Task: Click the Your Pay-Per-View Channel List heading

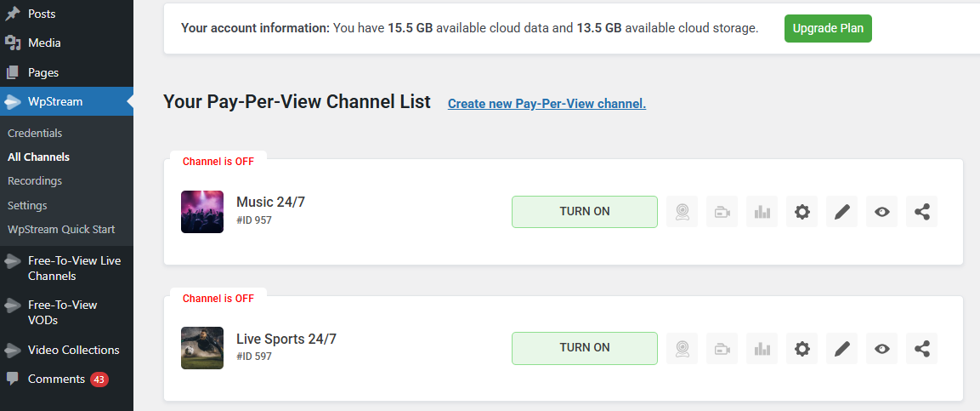Action: tap(297, 102)
